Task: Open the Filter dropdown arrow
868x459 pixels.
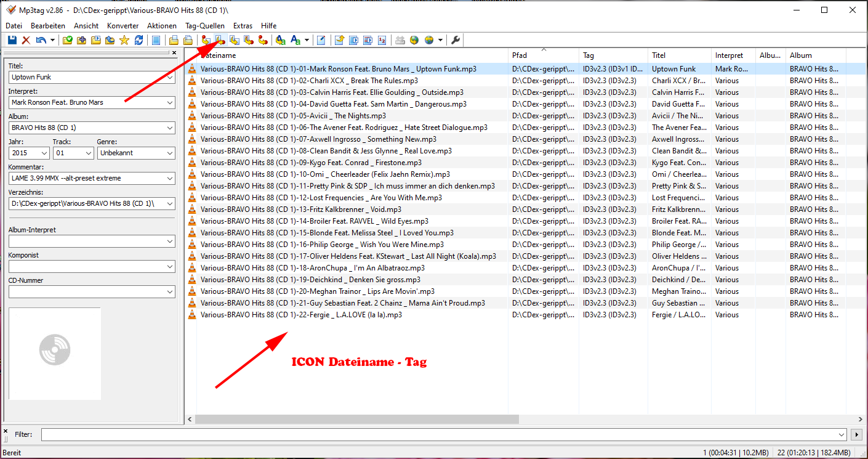Action: pos(842,434)
